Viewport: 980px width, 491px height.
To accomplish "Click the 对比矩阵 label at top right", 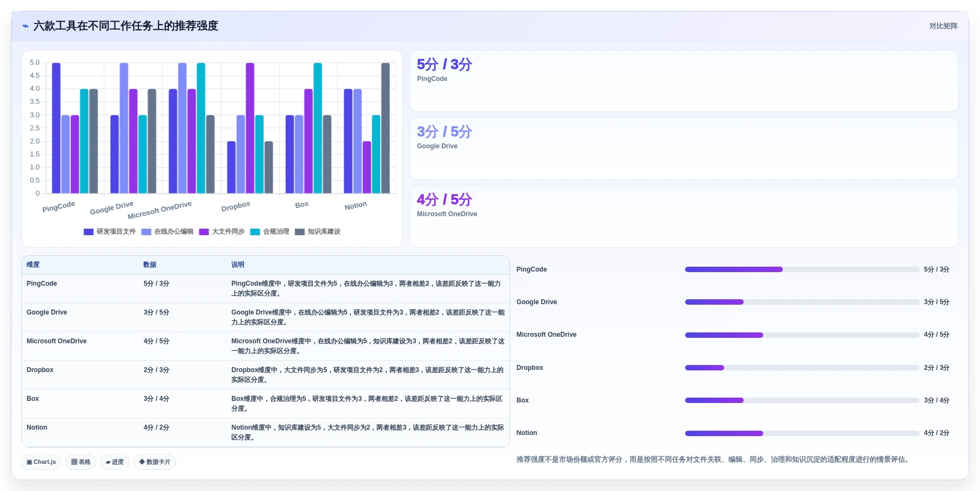I will [943, 26].
